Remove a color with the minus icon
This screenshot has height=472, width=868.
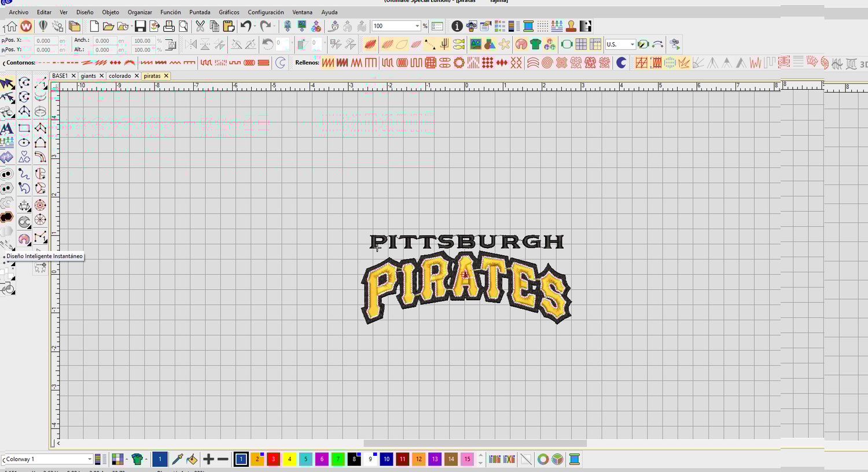pos(223,459)
